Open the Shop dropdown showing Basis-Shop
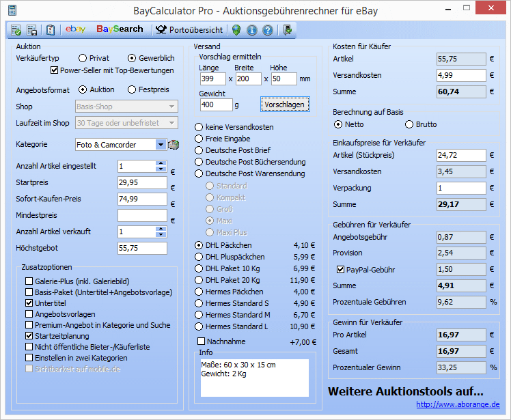The height and width of the screenshot is (420, 511). pos(126,107)
